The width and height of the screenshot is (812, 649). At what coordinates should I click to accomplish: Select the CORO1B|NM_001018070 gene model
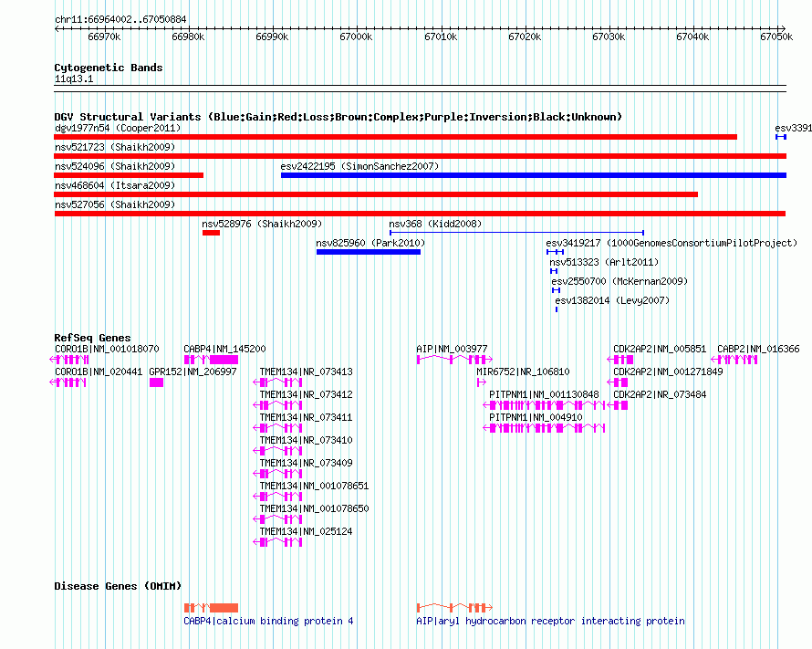(x=69, y=360)
